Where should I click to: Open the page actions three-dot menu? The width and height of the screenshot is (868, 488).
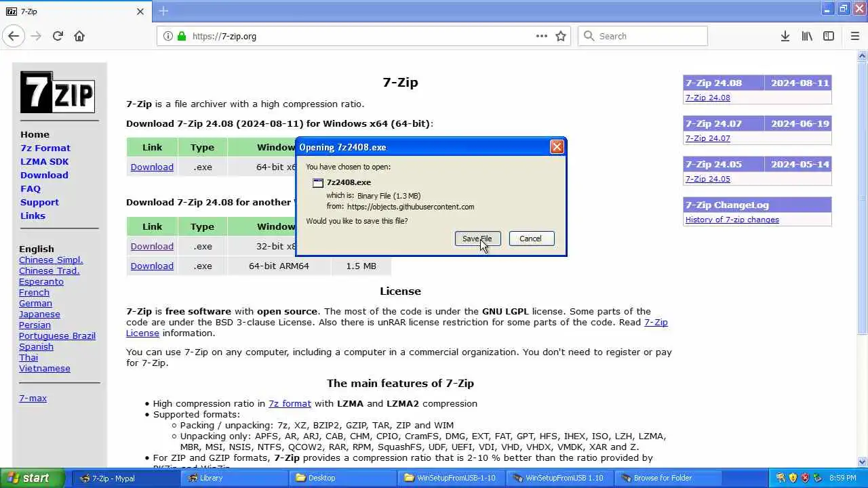point(541,36)
